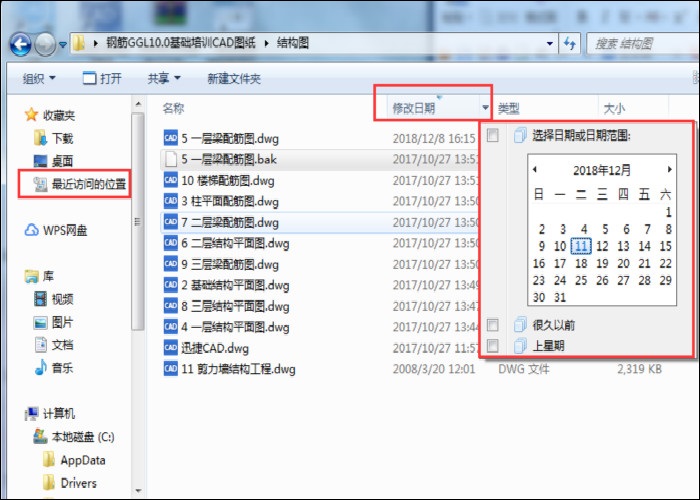Viewport: 700px width, 500px height.
Task: Open the 组织 dropdown menu
Action: (39, 79)
